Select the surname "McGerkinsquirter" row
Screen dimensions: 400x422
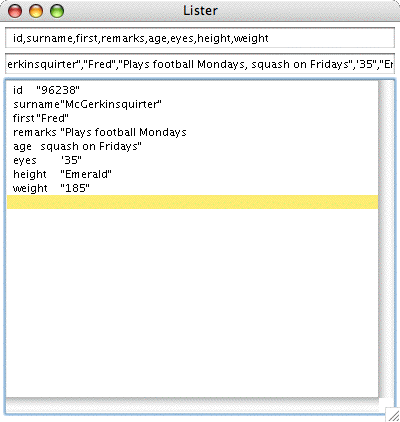pyautogui.click(x=192, y=104)
